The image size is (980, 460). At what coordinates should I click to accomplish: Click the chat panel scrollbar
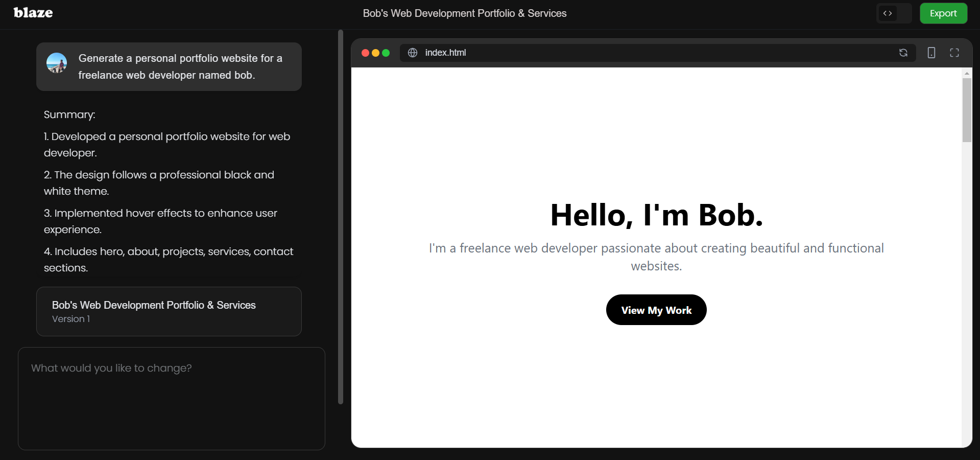point(341,217)
